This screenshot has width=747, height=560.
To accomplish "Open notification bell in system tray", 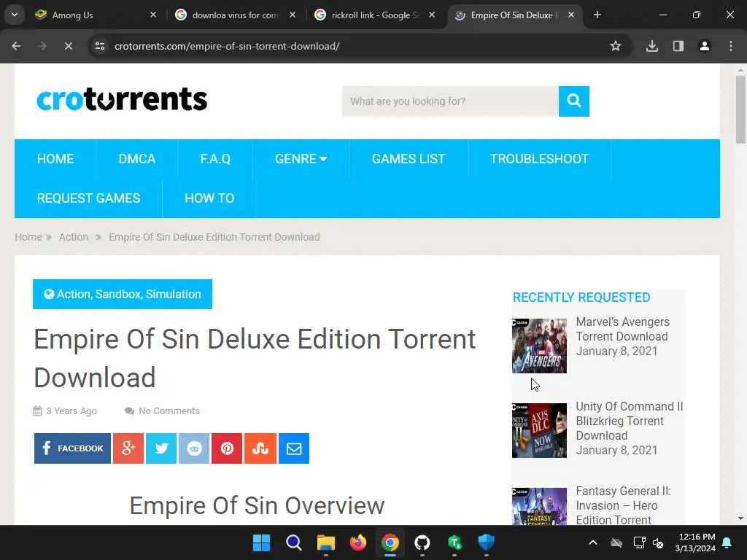I will [727, 542].
